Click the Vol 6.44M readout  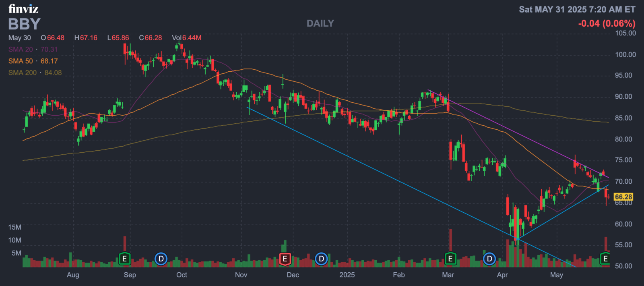[186, 37]
